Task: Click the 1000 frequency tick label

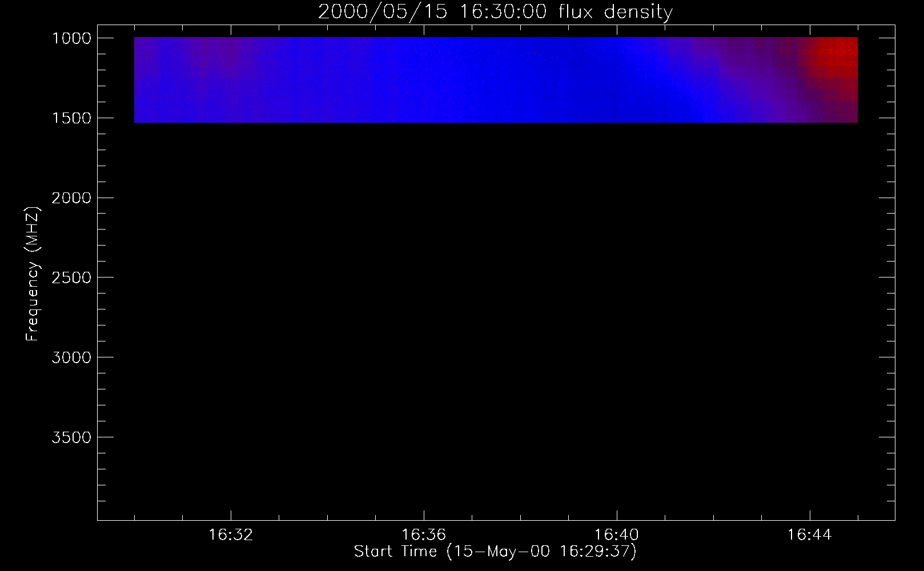Action: point(71,38)
